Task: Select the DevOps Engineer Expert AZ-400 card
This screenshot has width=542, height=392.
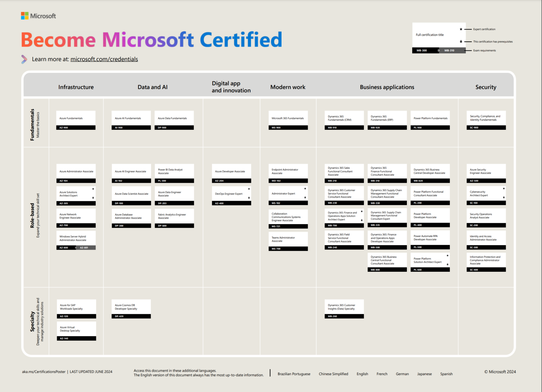Action: 231,195
